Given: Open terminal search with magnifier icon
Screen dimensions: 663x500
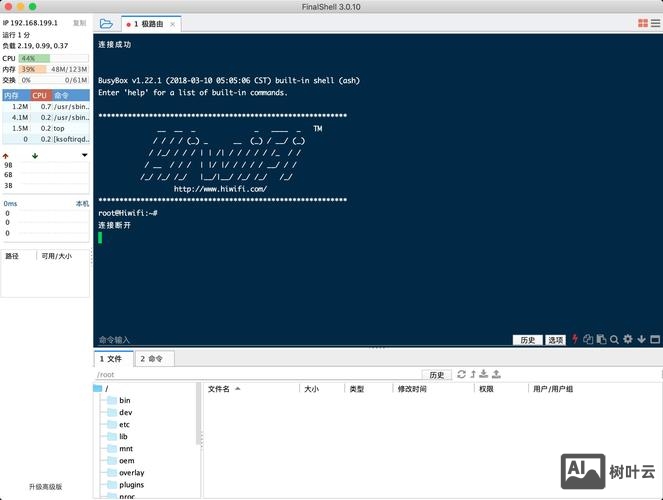Looking at the screenshot, I should 614,340.
